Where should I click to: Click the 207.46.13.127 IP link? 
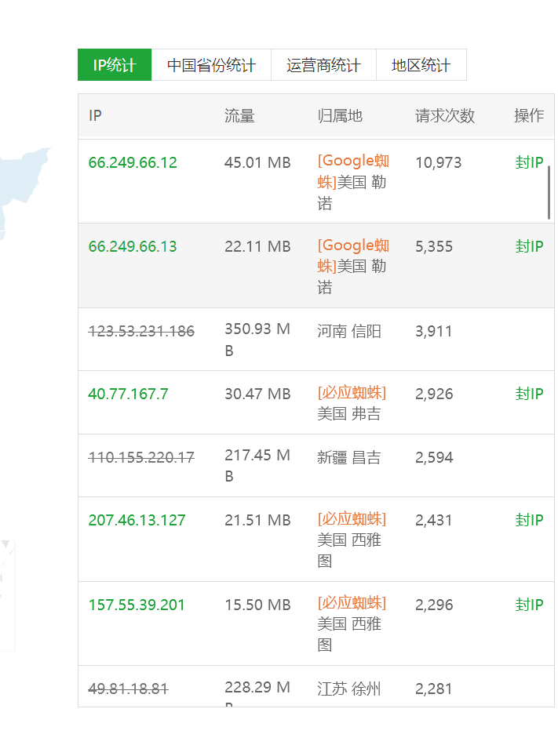coord(137,520)
